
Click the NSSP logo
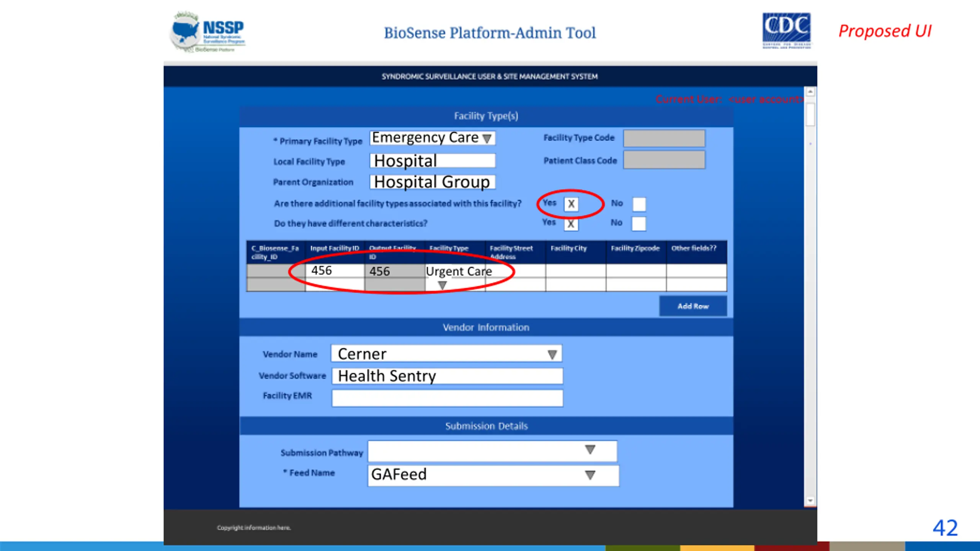207,32
